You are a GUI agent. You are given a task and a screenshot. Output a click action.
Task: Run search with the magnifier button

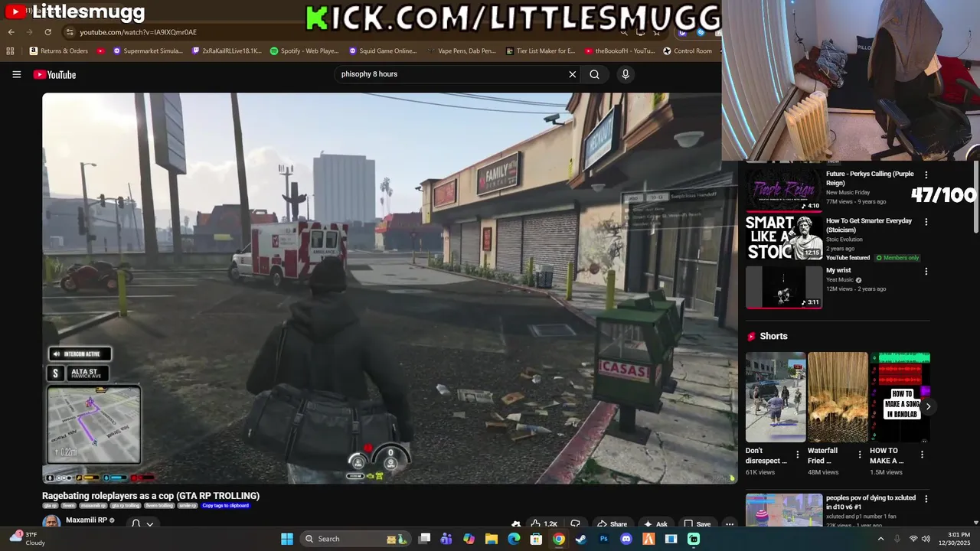[594, 74]
